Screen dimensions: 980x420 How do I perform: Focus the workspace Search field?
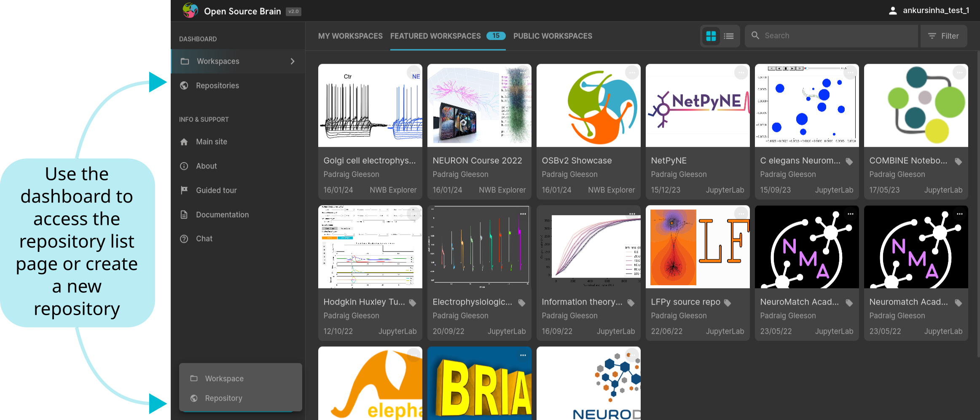point(831,36)
